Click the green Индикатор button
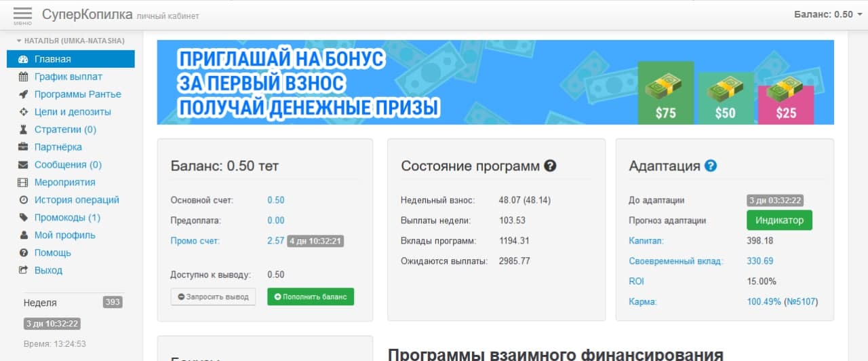Image resolution: width=868 pixels, height=361 pixels. point(779,221)
